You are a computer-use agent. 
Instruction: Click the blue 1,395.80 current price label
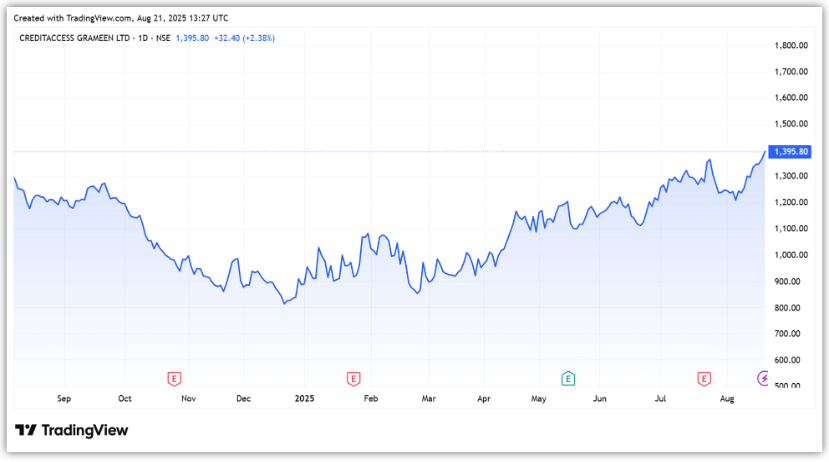[x=791, y=152]
